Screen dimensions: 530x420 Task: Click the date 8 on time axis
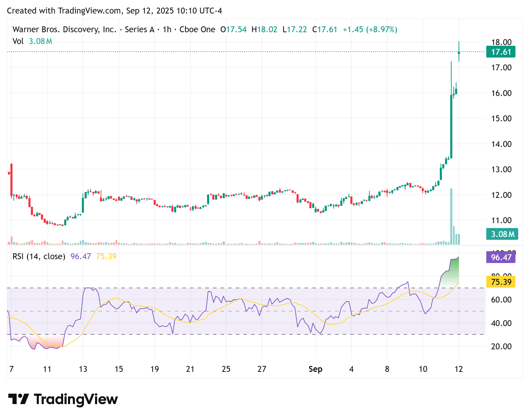387,369
